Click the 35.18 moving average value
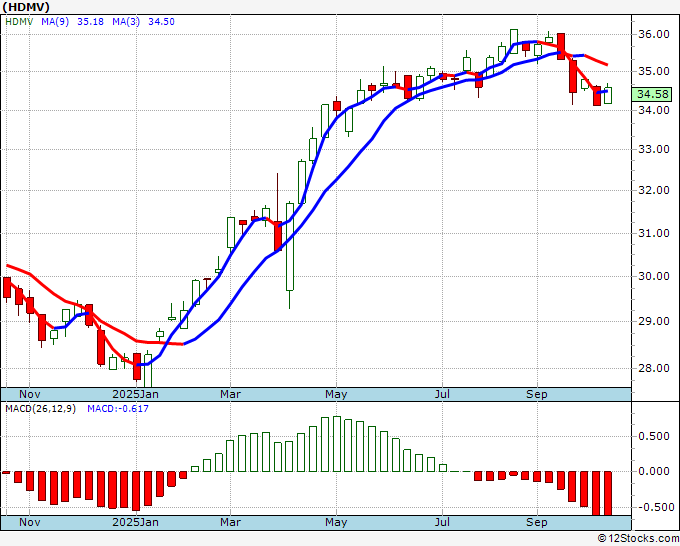The image size is (680, 546). click(x=90, y=21)
